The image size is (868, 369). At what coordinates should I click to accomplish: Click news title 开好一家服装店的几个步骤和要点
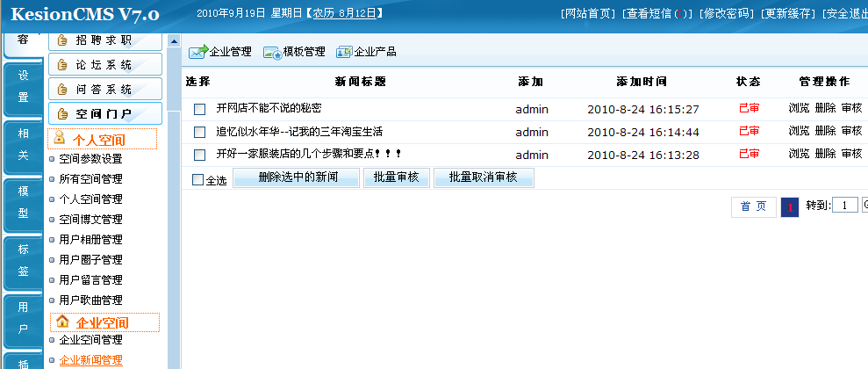pyautogui.click(x=309, y=154)
